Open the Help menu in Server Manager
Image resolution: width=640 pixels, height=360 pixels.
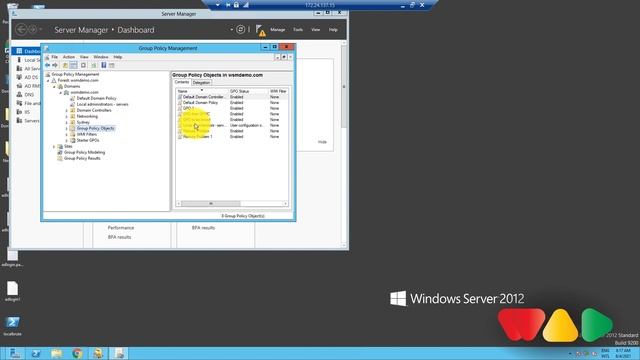(333, 30)
